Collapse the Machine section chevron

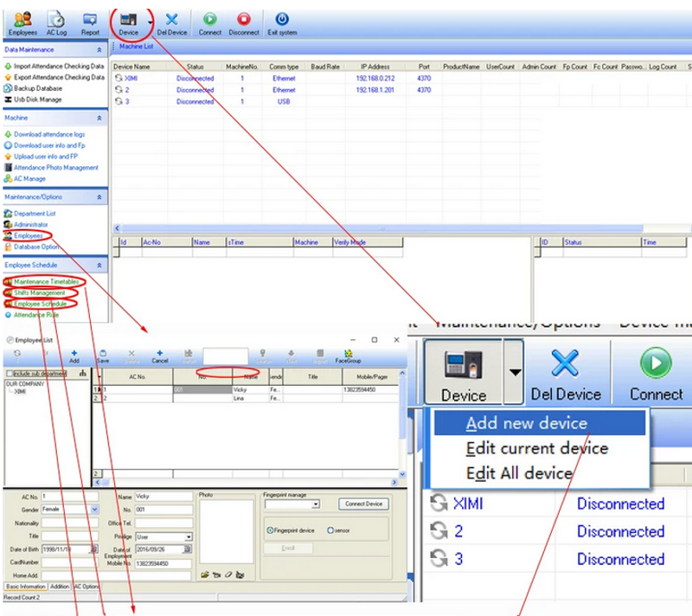[99, 119]
